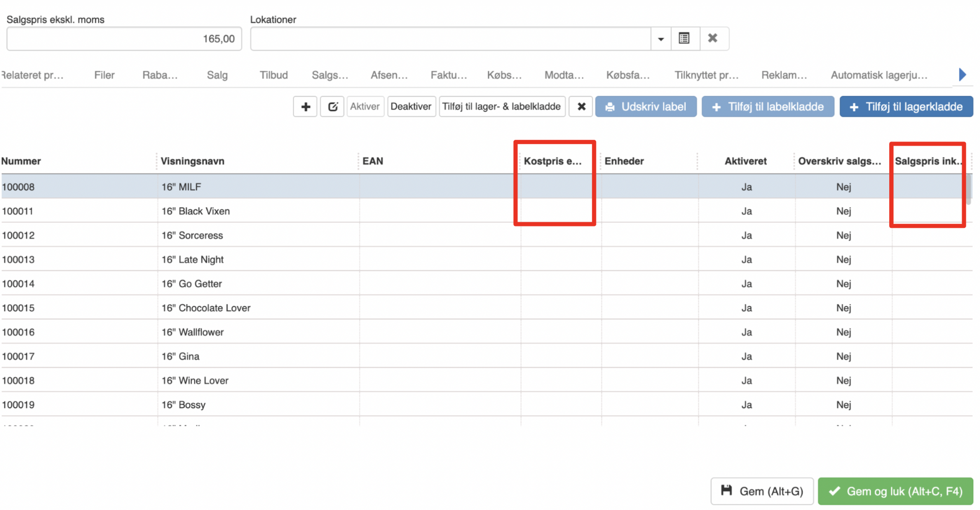
Task: Click Tilføj til lagerkladde button
Action: pyautogui.click(x=906, y=106)
